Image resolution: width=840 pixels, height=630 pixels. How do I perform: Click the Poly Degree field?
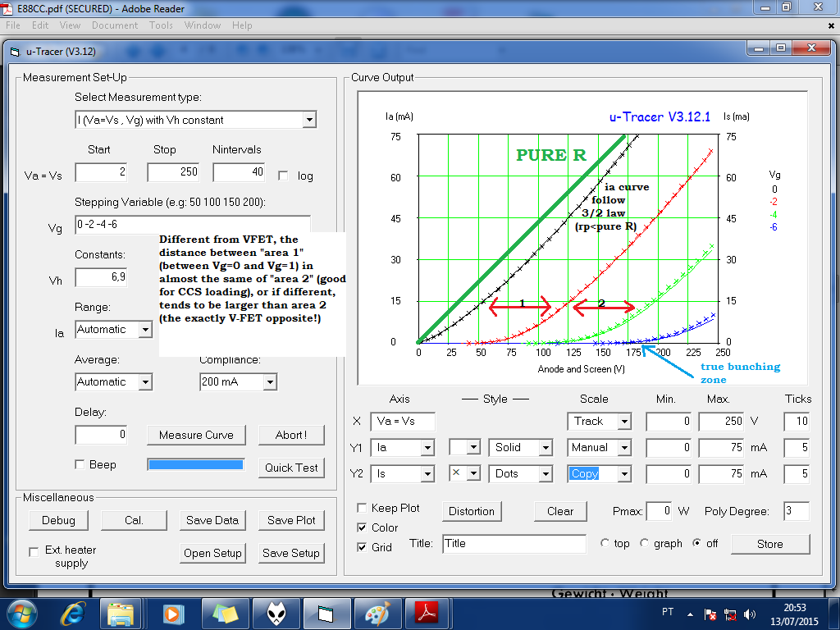[796, 511]
